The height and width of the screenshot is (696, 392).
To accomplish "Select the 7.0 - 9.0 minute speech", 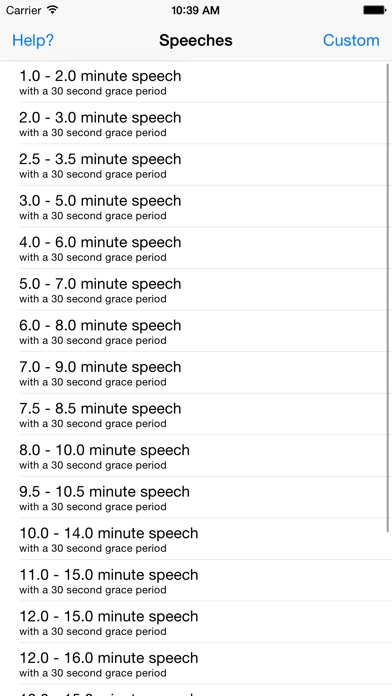I will [196, 373].
